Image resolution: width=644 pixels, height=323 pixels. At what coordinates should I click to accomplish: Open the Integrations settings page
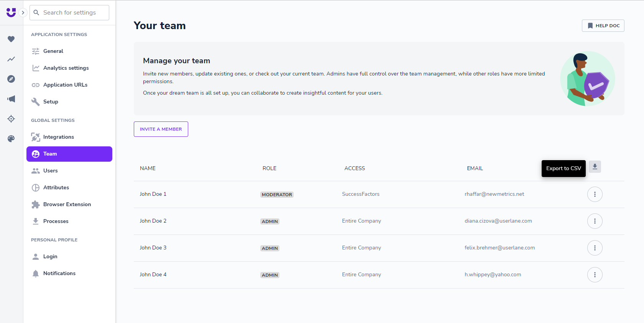(58, 137)
